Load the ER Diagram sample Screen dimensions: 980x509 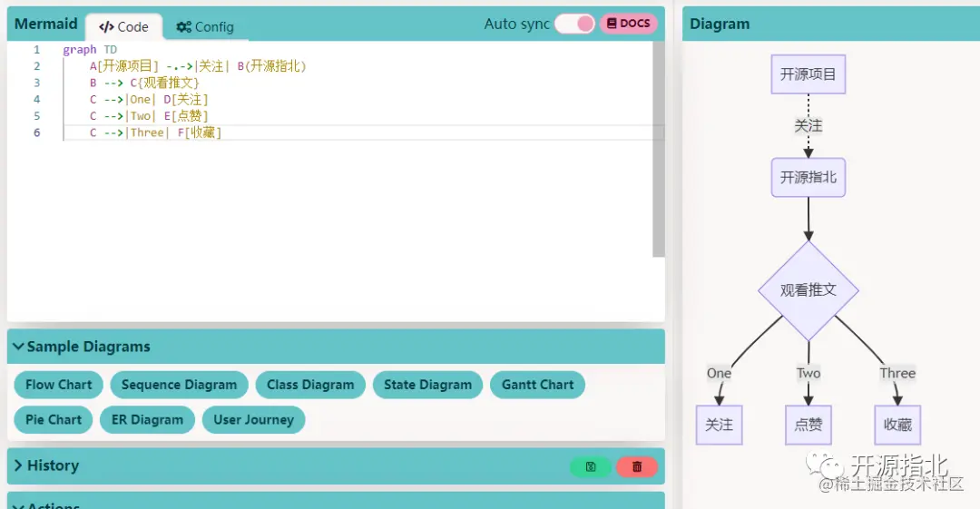click(x=148, y=419)
